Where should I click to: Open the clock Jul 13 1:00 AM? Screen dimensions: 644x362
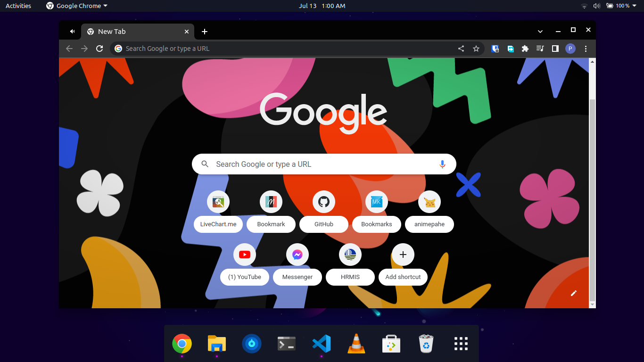(322, 6)
